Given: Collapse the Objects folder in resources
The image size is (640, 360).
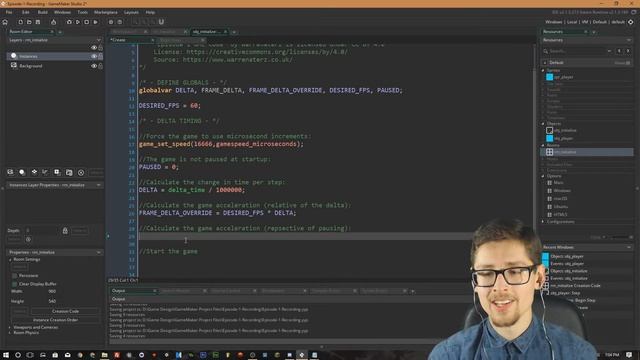Looking at the screenshot, I should pos(543,124).
